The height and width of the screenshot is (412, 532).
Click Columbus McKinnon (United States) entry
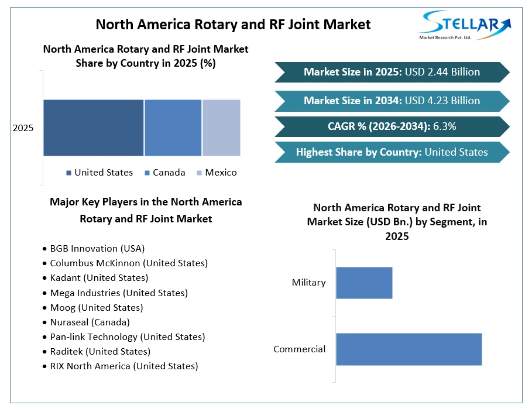tap(129, 263)
